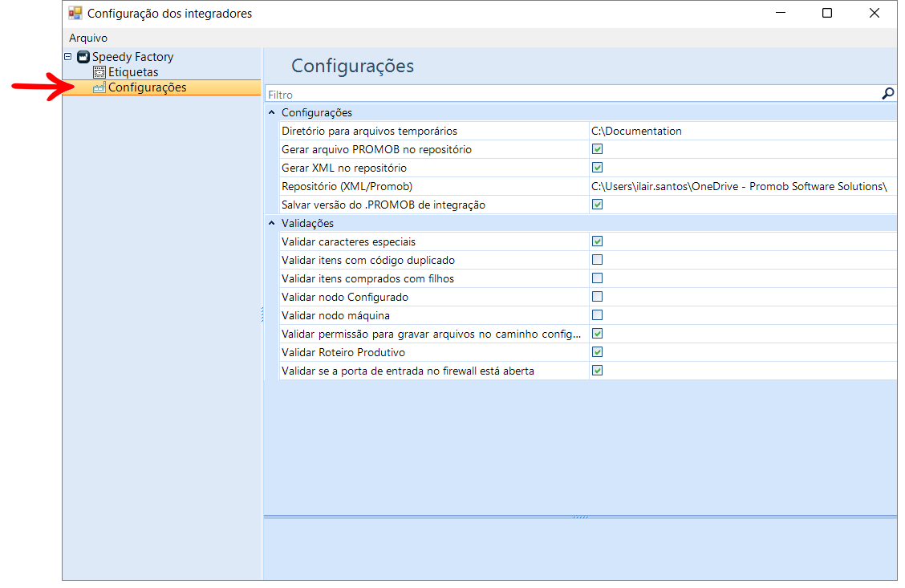Click the app icon in title bar
The height and width of the screenshot is (588, 905).
point(75,13)
